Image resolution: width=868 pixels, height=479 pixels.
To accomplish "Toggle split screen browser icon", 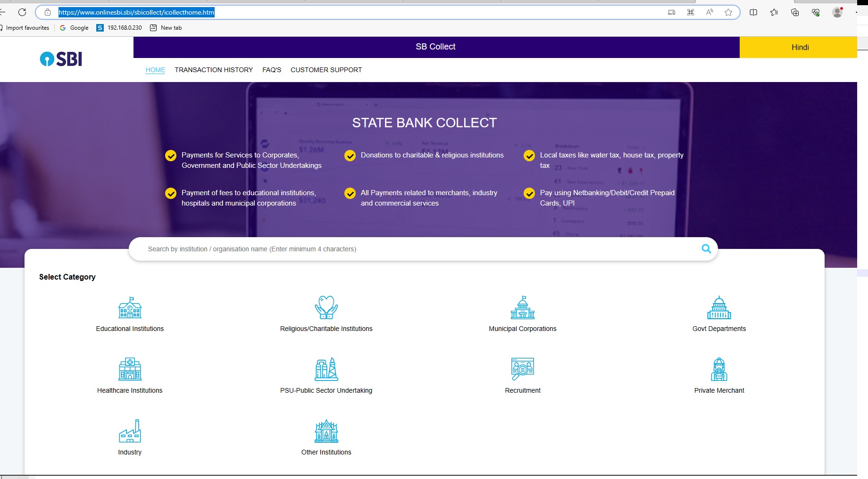I will click(x=753, y=12).
